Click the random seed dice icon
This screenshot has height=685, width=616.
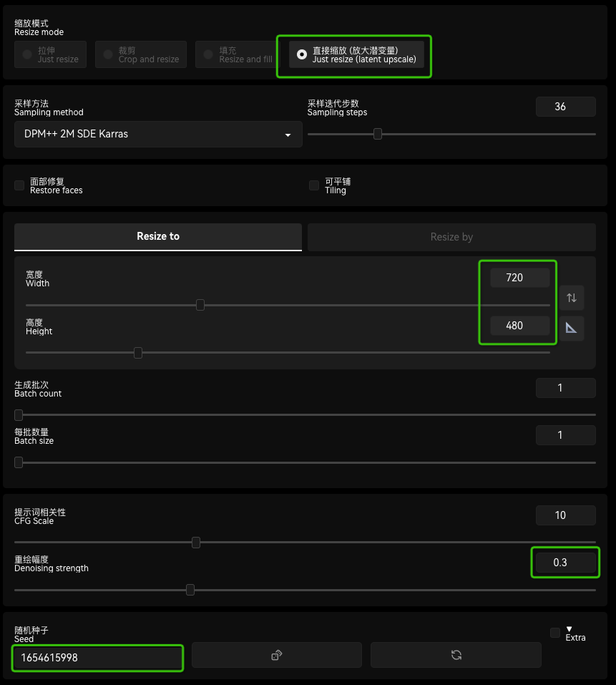click(x=277, y=654)
